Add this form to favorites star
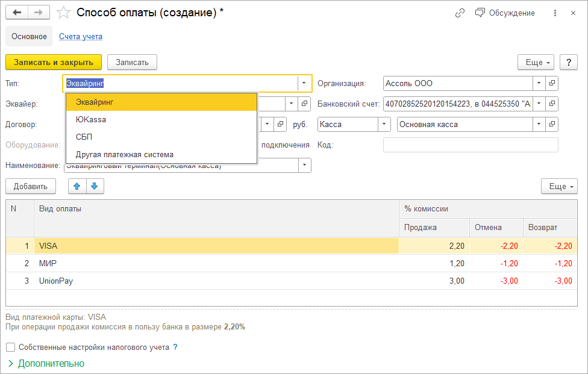 coord(63,13)
